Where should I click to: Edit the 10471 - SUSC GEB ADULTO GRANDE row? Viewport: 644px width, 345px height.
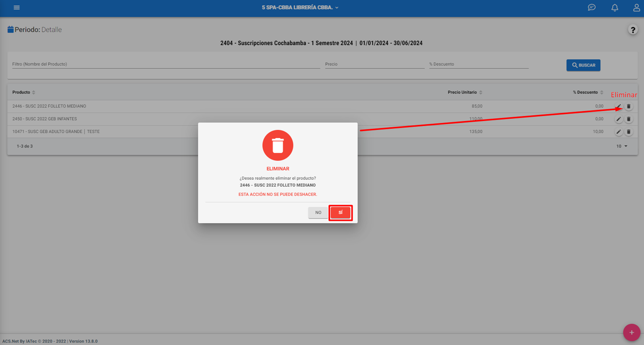[619, 132]
